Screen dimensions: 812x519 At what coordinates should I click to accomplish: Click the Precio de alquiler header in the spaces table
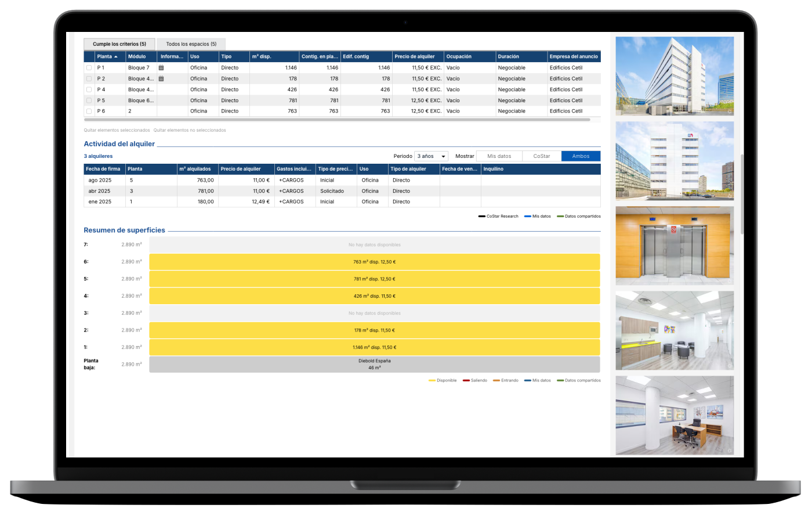pyautogui.click(x=414, y=57)
